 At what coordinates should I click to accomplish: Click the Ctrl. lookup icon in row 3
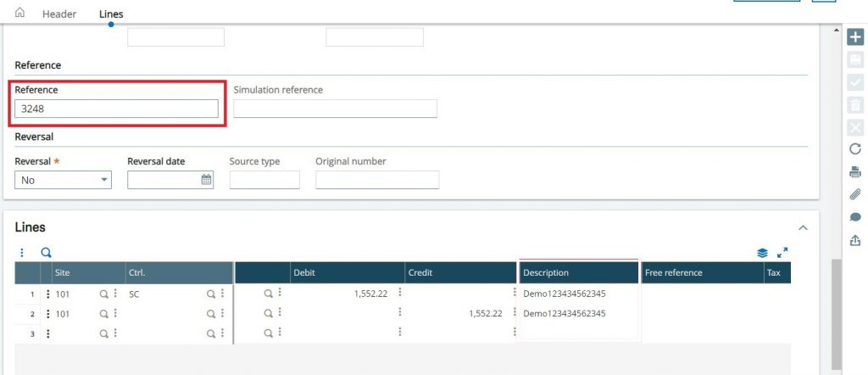tap(210, 333)
